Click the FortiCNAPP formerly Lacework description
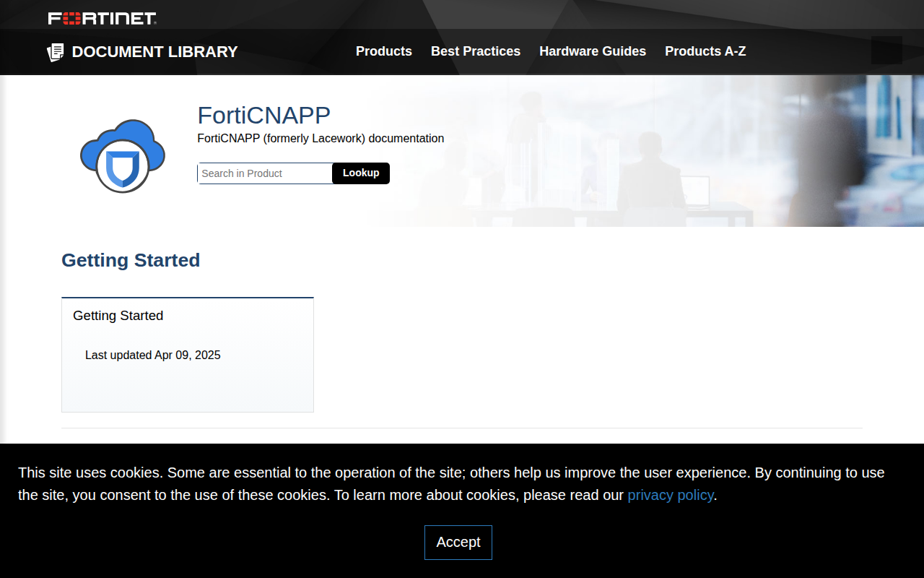 click(x=321, y=138)
